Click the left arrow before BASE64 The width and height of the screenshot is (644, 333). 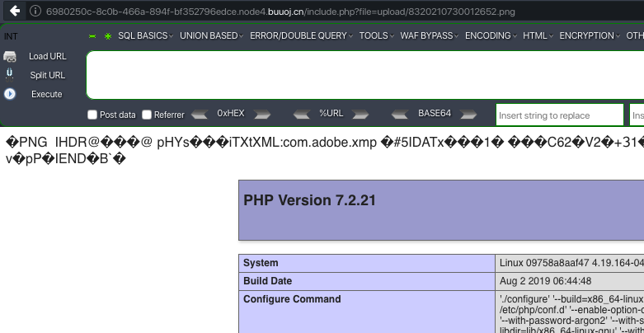[400, 115]
